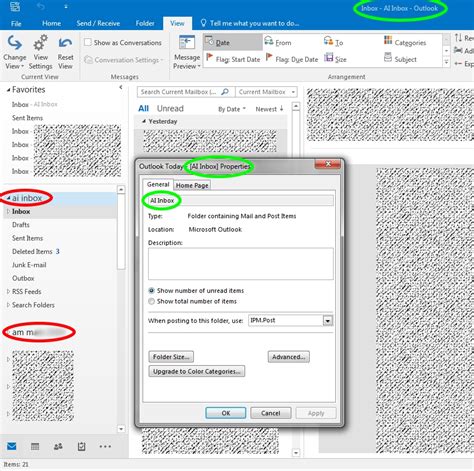474x471 pixels.
Task: Switch to Mail view icon
Action: pyautogui.click(x=12, y=446)
